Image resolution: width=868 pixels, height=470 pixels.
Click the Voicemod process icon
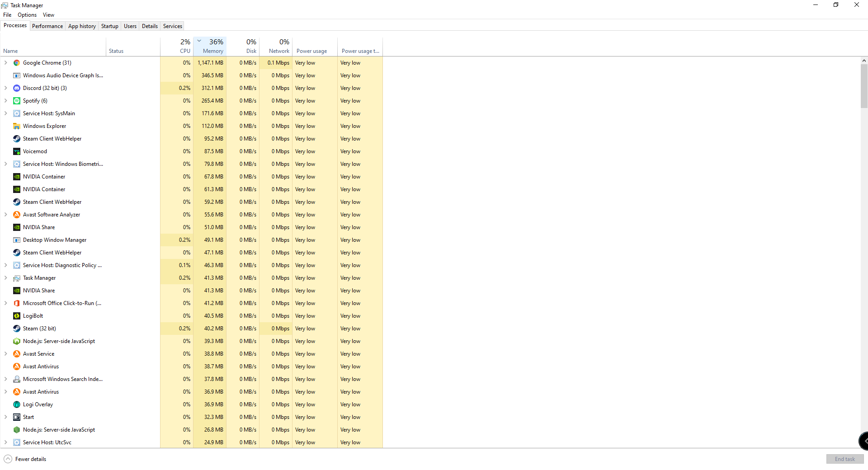point(17,151)
